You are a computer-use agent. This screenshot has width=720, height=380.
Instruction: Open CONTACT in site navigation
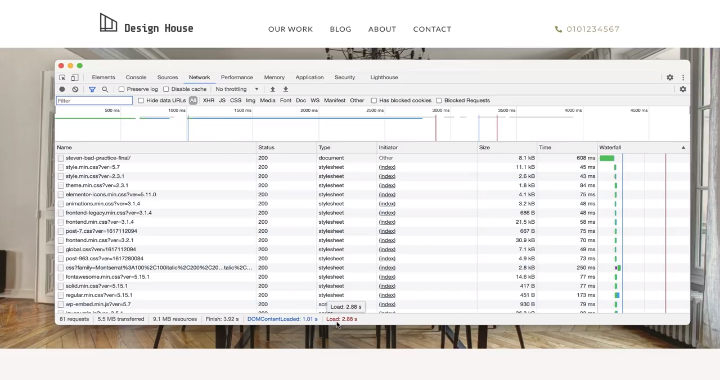click(x=432, y=29)
